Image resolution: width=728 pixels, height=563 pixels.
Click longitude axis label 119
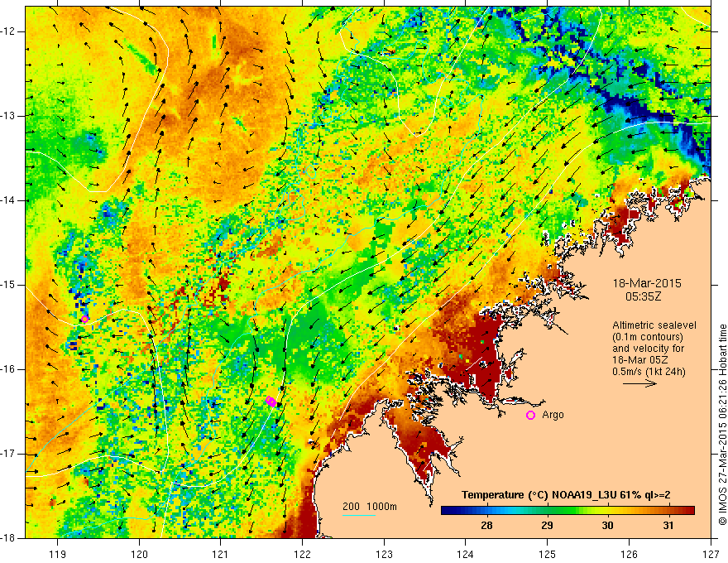58,554
